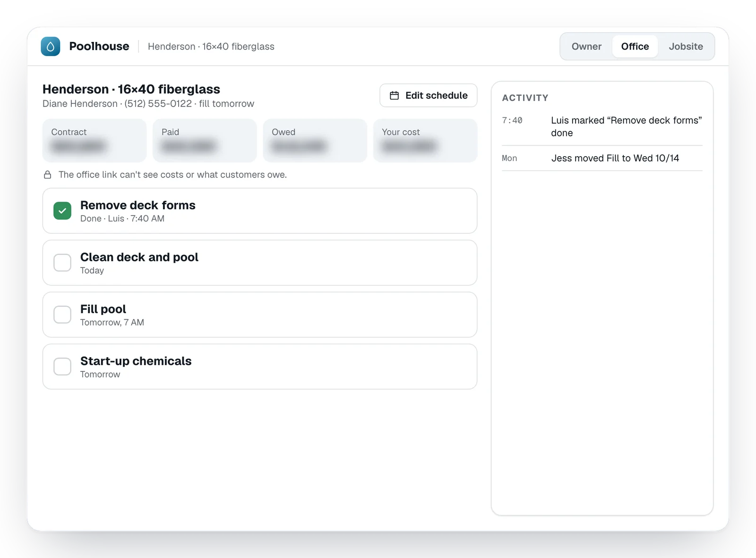Uncheck the Remove deck forms checkbox
This screenshot has width=756, height=558.
[62, 211]
